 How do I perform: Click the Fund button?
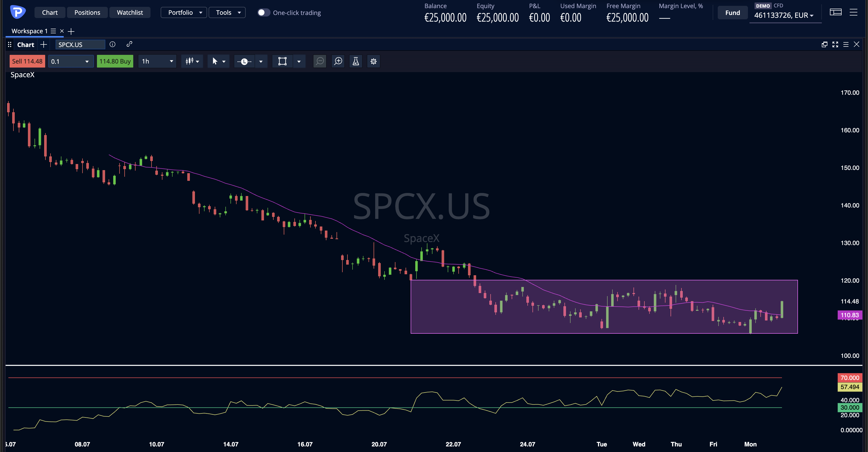732,12
